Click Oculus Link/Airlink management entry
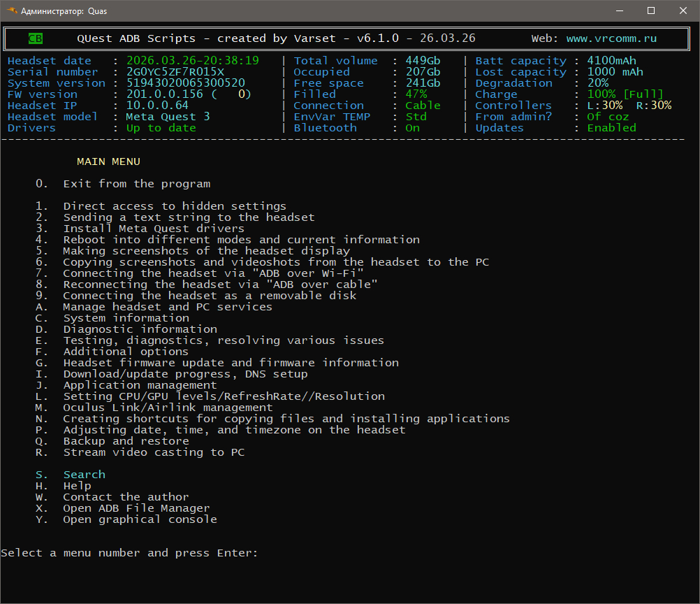The image size is (700, 604). [154, 408]
